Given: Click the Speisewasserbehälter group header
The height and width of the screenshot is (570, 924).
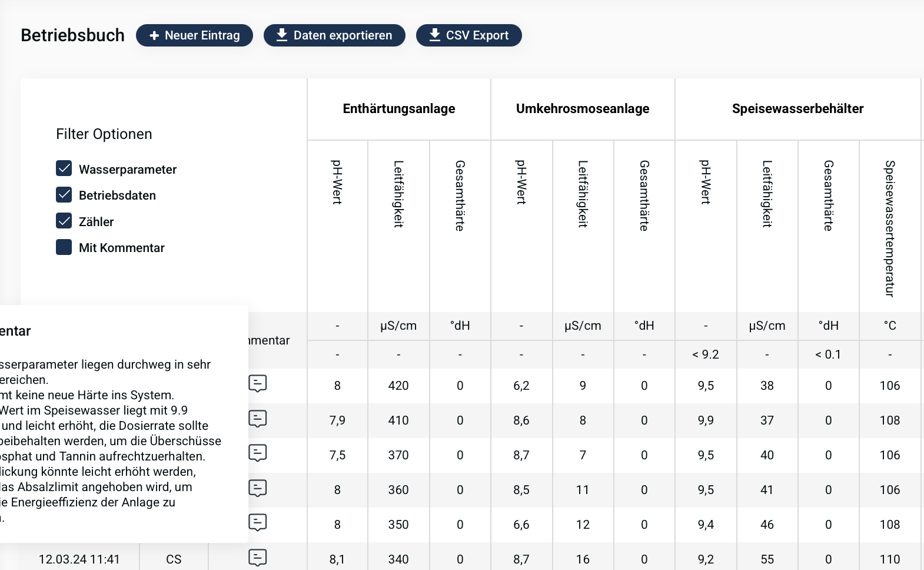Looking at the screenshot, I should click(x=797, y=109).
